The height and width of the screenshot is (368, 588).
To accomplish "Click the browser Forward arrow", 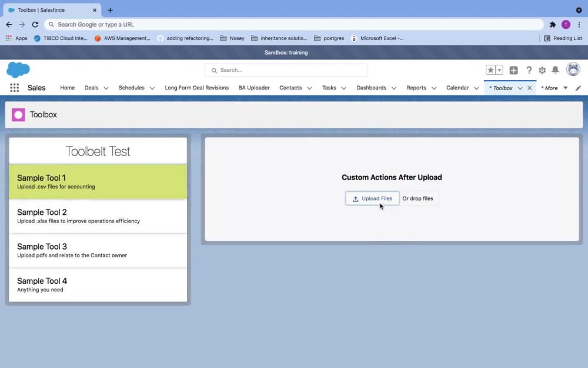I will tap(22, 24).
